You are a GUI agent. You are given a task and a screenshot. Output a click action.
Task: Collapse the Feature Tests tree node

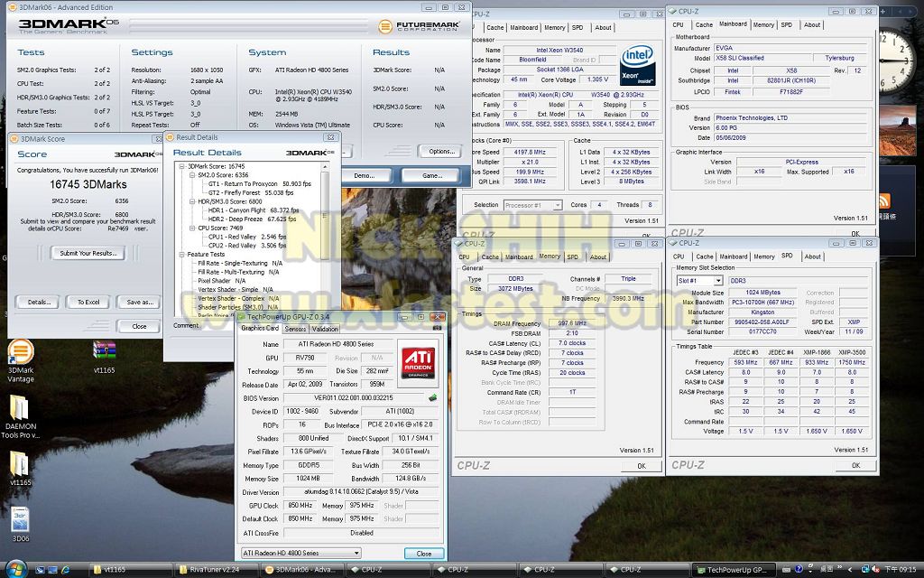click(x=180, y=255)
